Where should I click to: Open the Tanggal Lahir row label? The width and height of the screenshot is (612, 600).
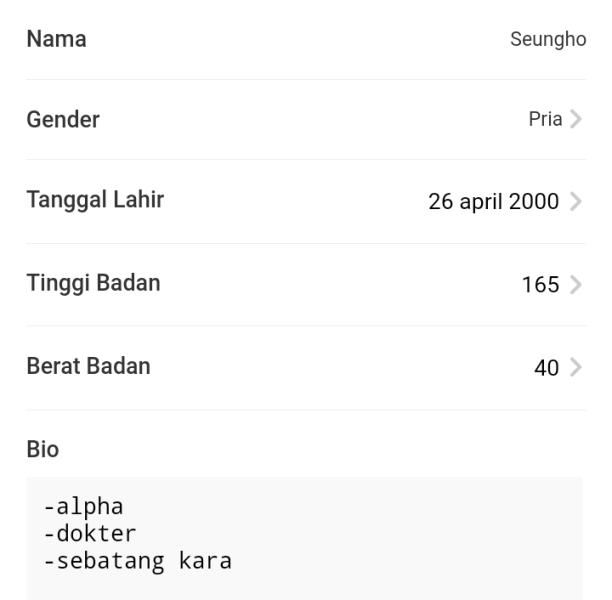pos(95,200)
